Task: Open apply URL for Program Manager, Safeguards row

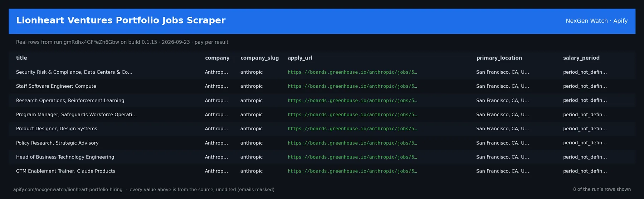Action: [352, 115]
